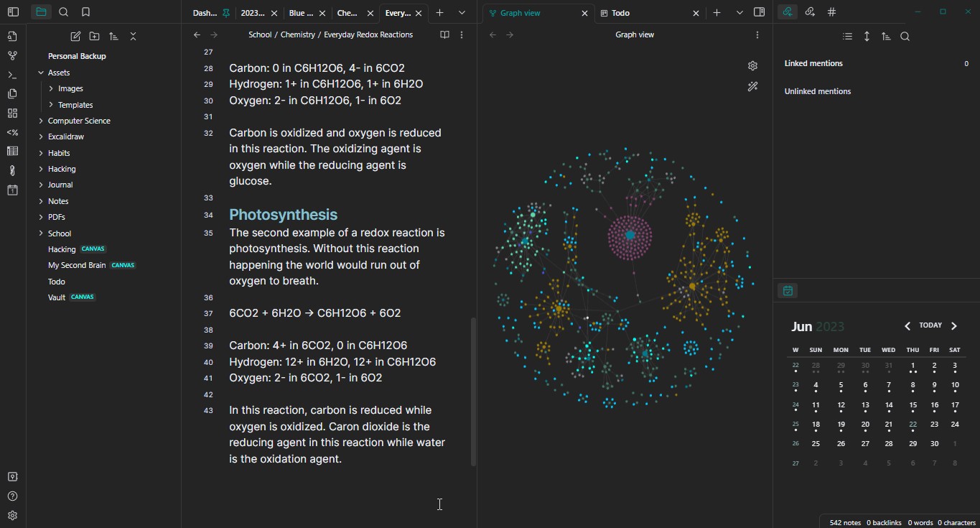Create a new canvas using the grid ribbon icon
The image size is (980, 528).
(x=12, y=113)
